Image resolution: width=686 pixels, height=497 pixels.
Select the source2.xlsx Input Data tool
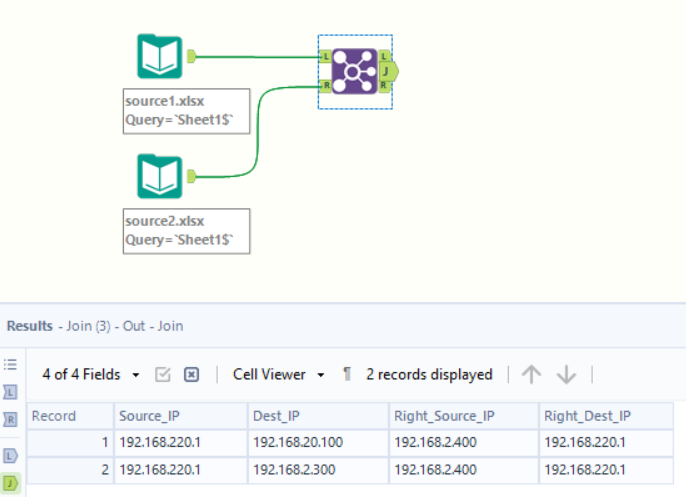tap(159, 176)
